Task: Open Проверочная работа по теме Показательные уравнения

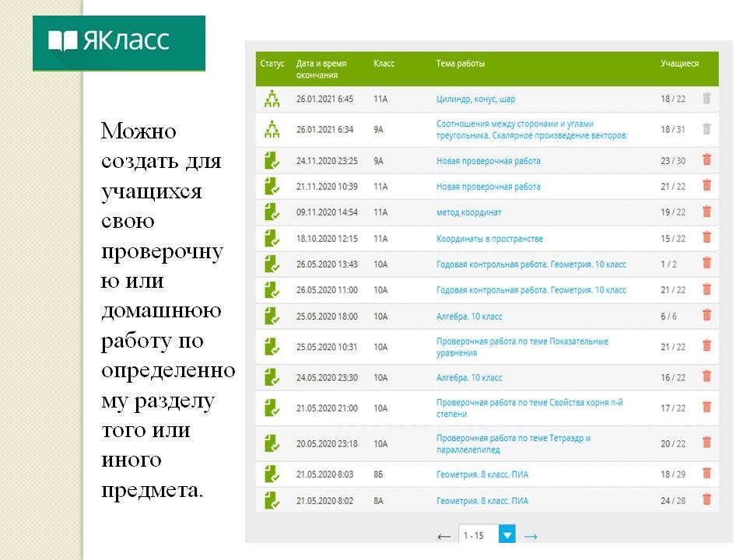Action: click(x=521, y=347)
